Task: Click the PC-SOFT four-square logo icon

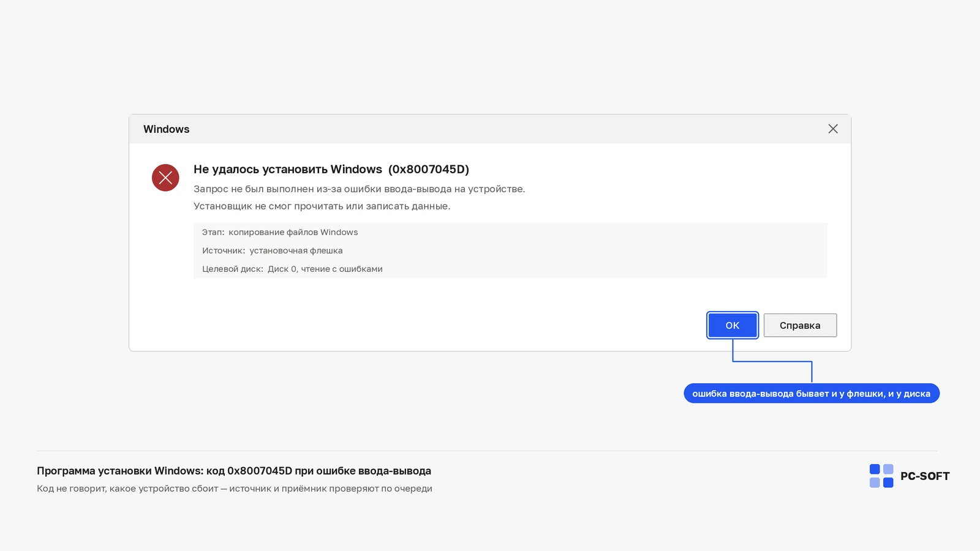Action: click(x=881, y=476)
